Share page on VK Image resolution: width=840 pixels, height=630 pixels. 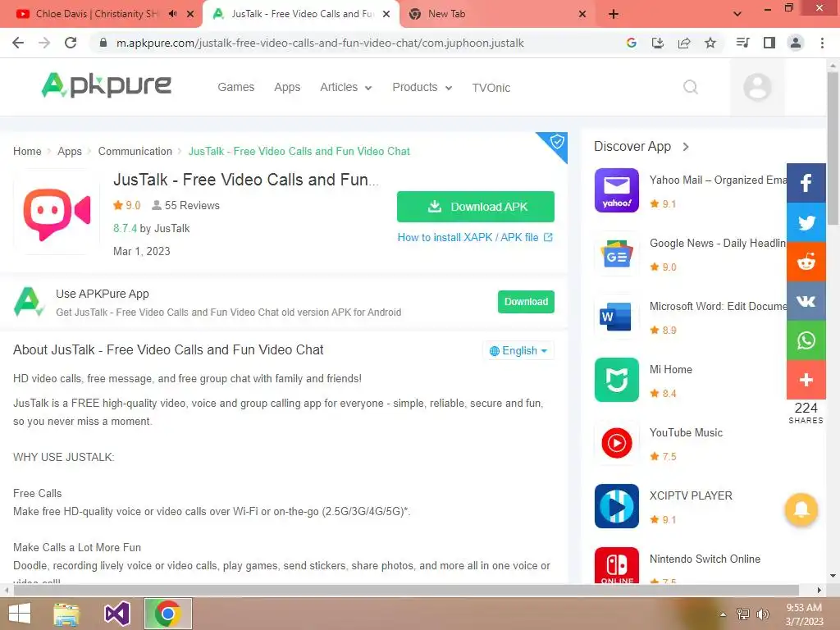click(806, 300)
